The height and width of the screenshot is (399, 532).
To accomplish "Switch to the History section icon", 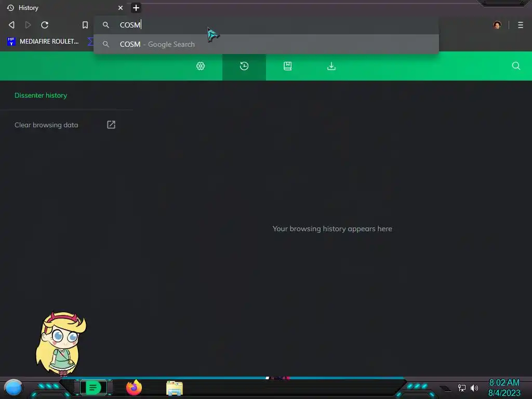I will pos(244,66).
